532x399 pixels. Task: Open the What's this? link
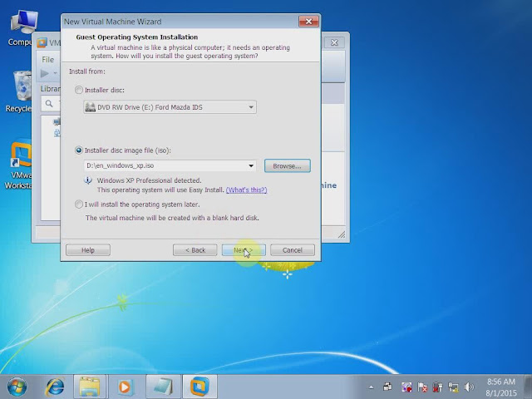[x=246, y=190]
